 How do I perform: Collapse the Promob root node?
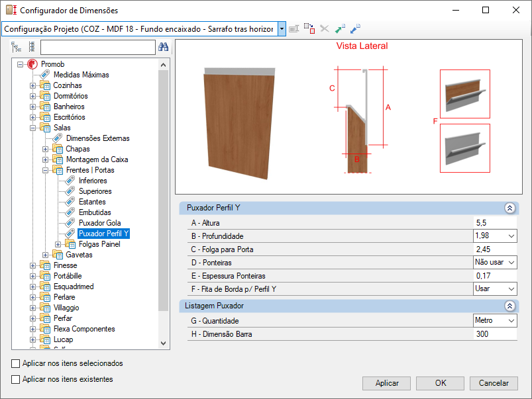pos(21,64)
